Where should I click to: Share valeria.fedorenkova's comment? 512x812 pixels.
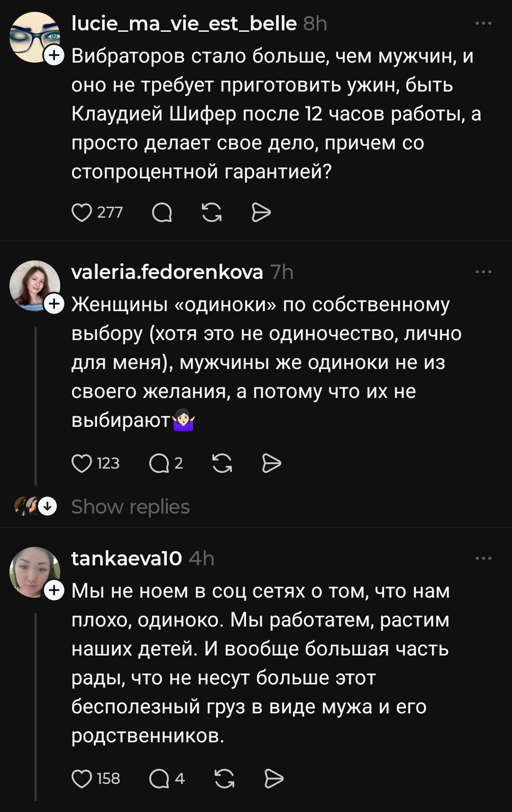coord(272,463)
